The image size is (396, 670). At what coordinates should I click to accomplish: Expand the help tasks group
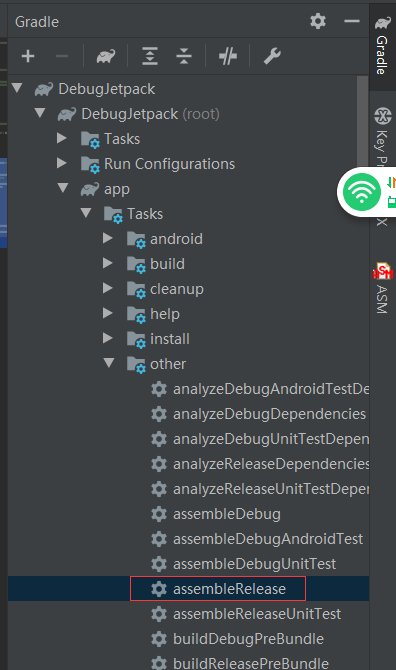pyautogui.click(x=108, y=313)
